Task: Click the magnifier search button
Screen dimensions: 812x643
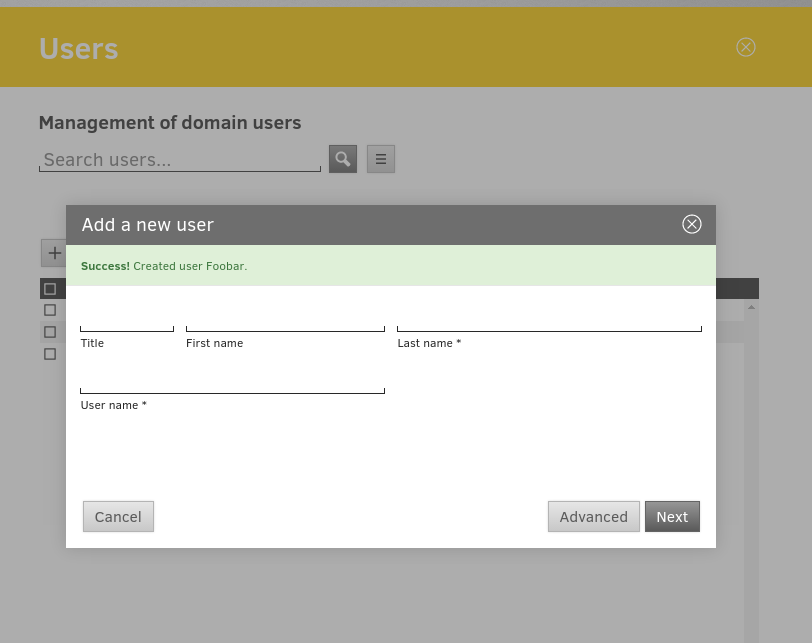Action: pyautogui.click(x=343, y=159)
